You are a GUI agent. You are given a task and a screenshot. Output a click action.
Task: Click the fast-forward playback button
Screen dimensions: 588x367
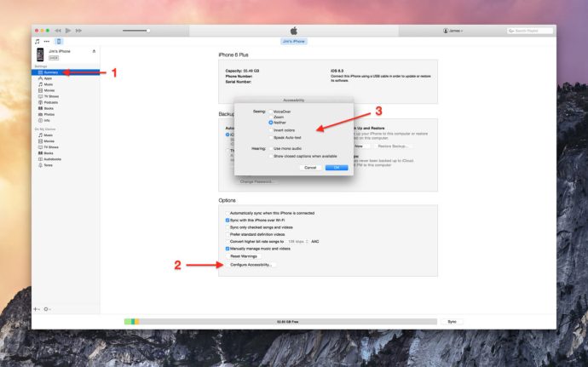[78, 31]
